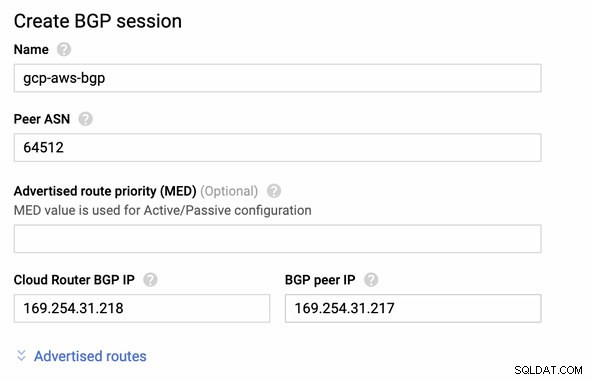Click the BGP peer IP help icon

click(371, 280)
